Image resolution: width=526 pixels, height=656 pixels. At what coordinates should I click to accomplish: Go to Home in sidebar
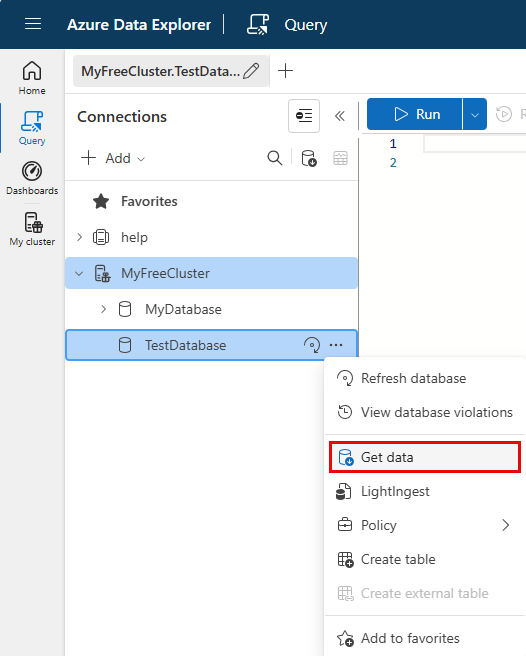coord(32,78)
